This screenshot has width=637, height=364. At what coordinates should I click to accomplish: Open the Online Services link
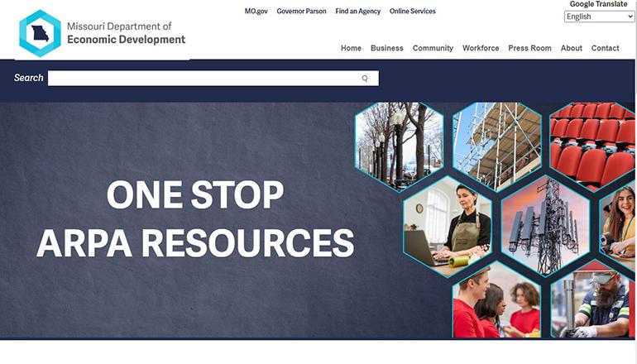tap(412, 12)
